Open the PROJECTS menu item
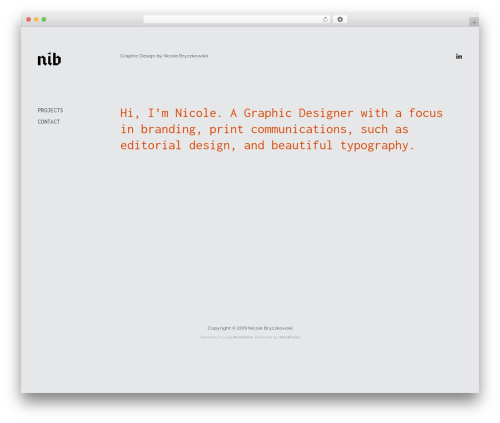Screen dimensions: 500x423 [x=50, y=110]
